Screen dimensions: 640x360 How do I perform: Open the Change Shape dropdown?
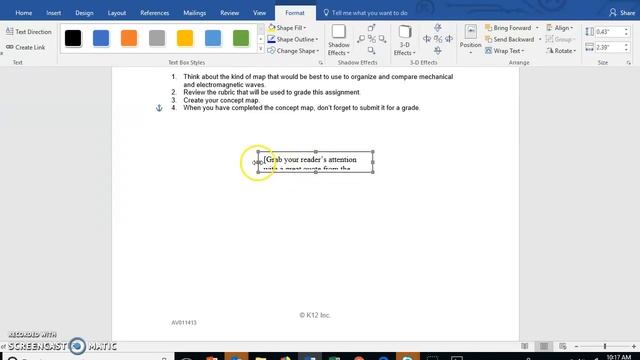(x=293, y=51)
